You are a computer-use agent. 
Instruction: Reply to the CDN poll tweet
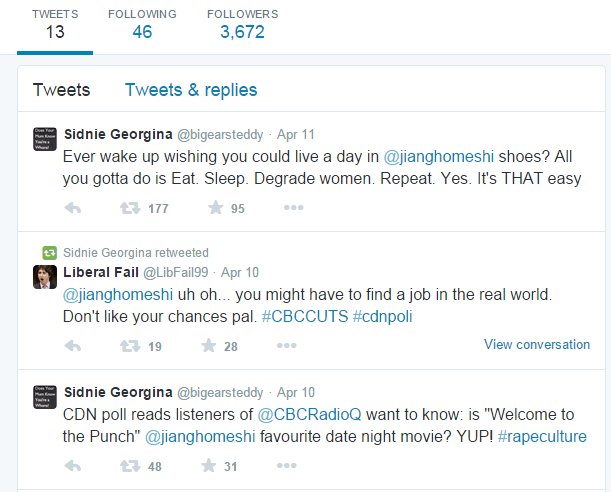(x=72, y=465)
